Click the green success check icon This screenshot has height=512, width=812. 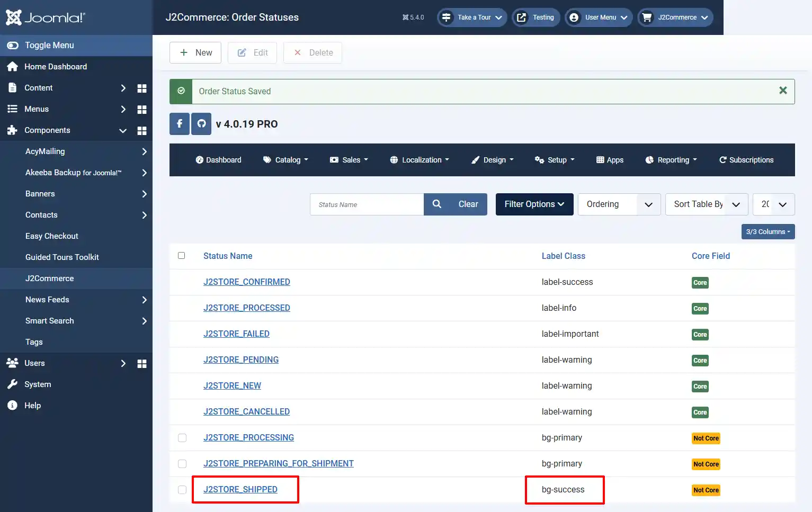pos(181,91)
